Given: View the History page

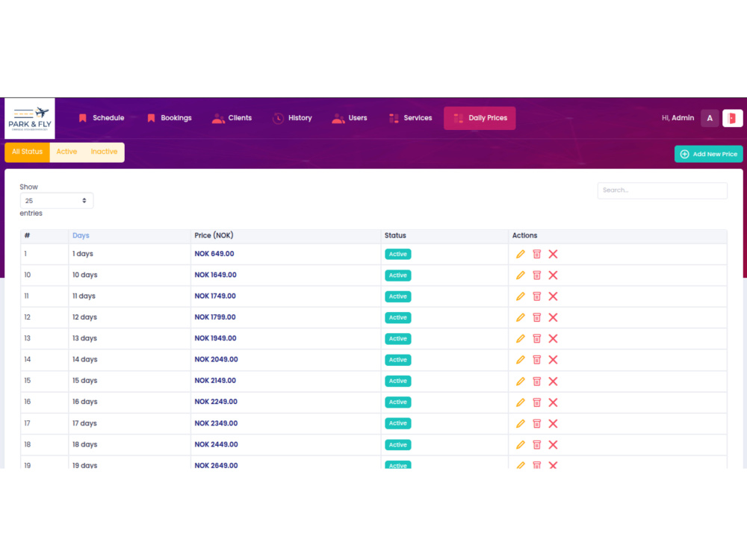Looking at the screenshot, I should click(x=292, y=118).
